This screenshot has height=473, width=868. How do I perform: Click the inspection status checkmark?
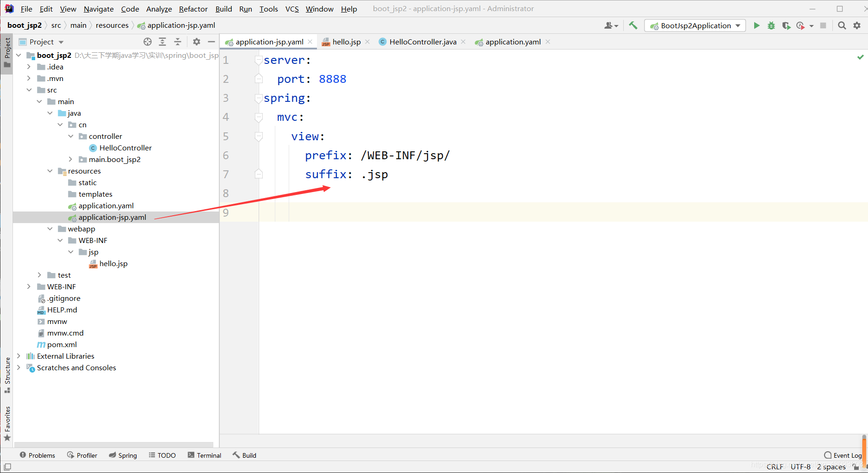click(x=860, y=57)
